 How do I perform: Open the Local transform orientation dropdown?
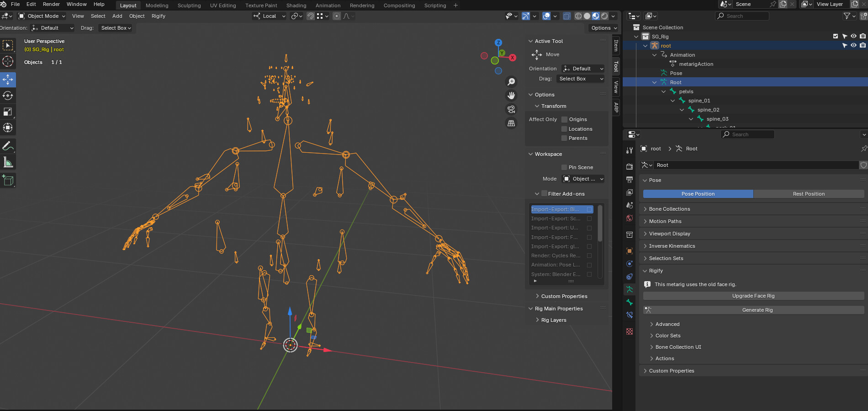(x=270, y=16)
